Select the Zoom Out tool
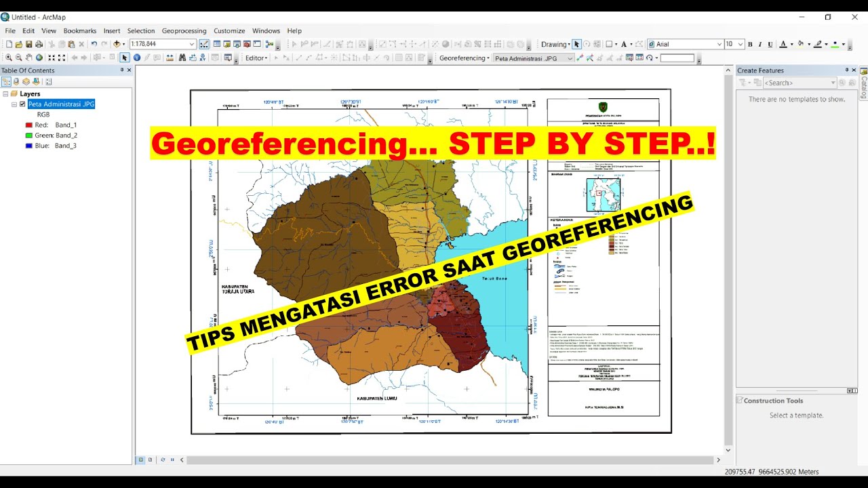 tap(19, 58)
